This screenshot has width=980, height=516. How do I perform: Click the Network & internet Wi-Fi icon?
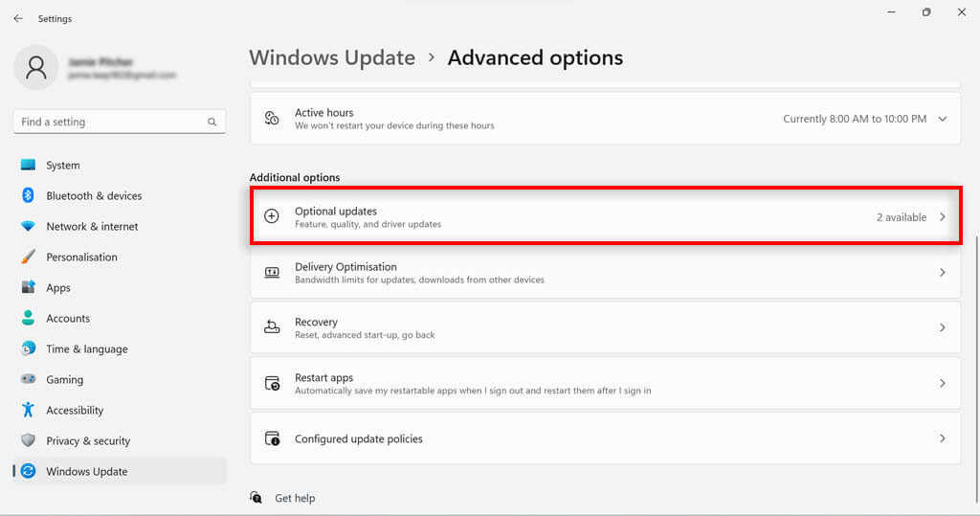28,227
